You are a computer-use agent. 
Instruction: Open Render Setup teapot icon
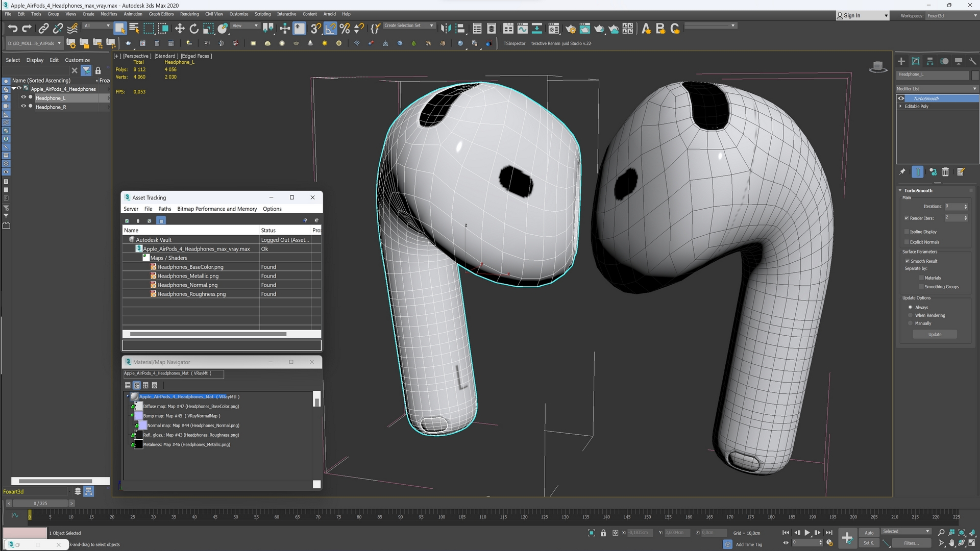pos(570,29)
